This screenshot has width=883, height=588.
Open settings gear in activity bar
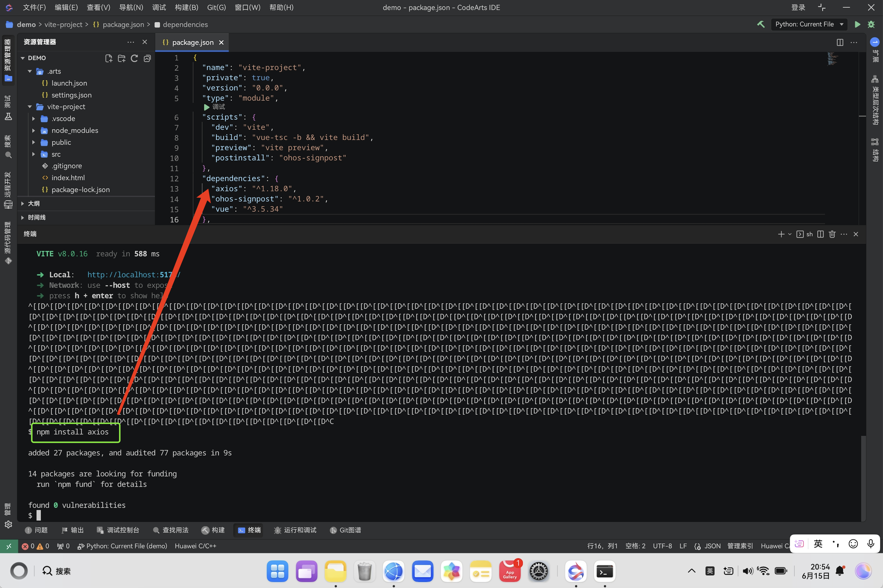pyautogui.click(x=8, y=524)
